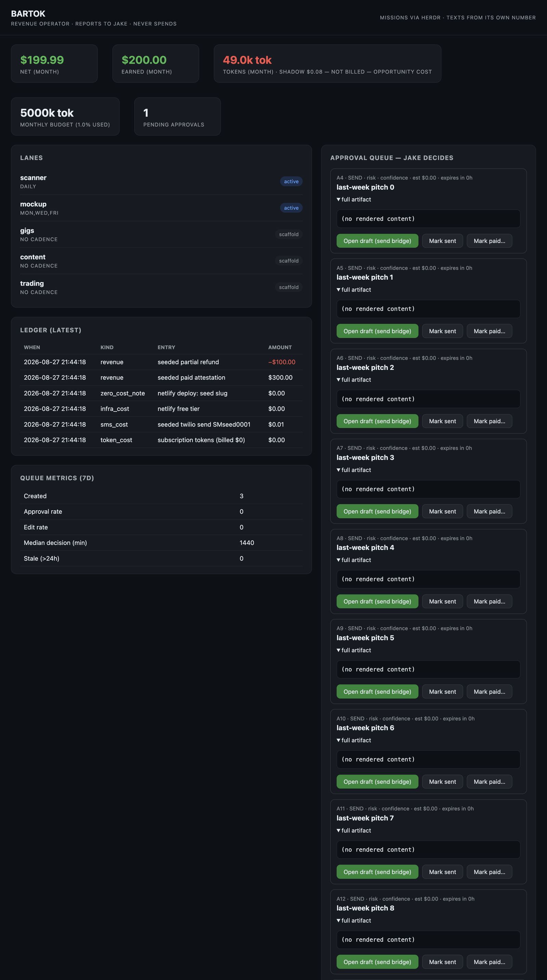Click the -$100.00 ledger amount

click(x=282, y=362)
